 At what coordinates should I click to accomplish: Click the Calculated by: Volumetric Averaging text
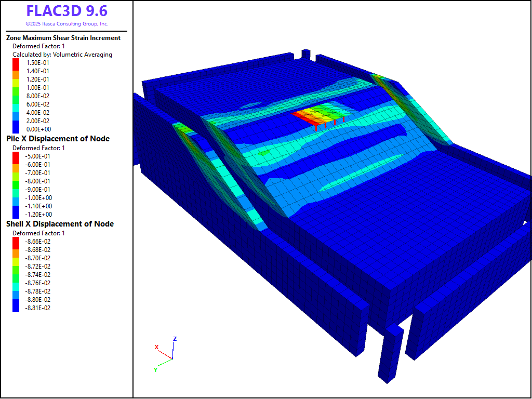click(62, 55)
